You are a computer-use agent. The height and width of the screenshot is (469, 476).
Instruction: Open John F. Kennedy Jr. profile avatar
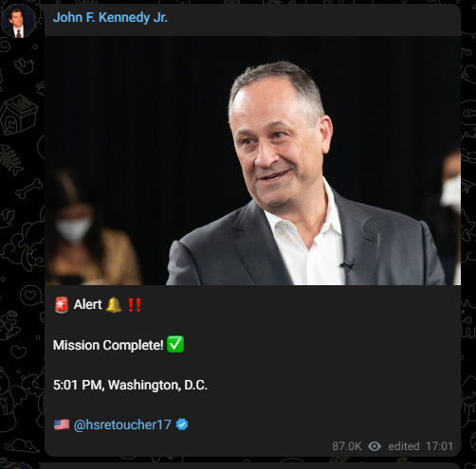(x=18, y=21)
